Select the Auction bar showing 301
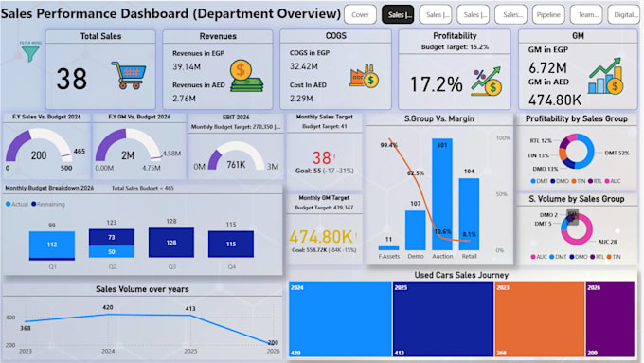Image resolution: width=644 pixels, height=363 pixels. click(x=442, y=194)
